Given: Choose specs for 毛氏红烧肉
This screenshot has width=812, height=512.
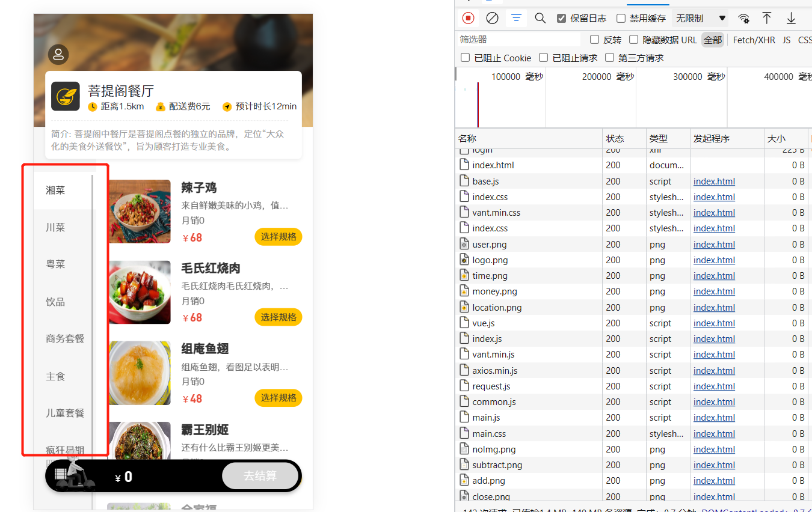Looking at the screenshot, I should 278,317.
